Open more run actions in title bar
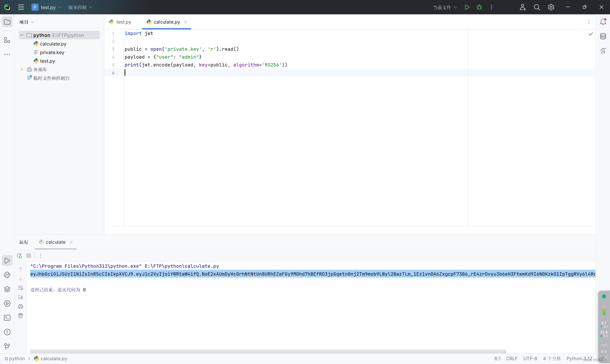 (x=491, y=7)
